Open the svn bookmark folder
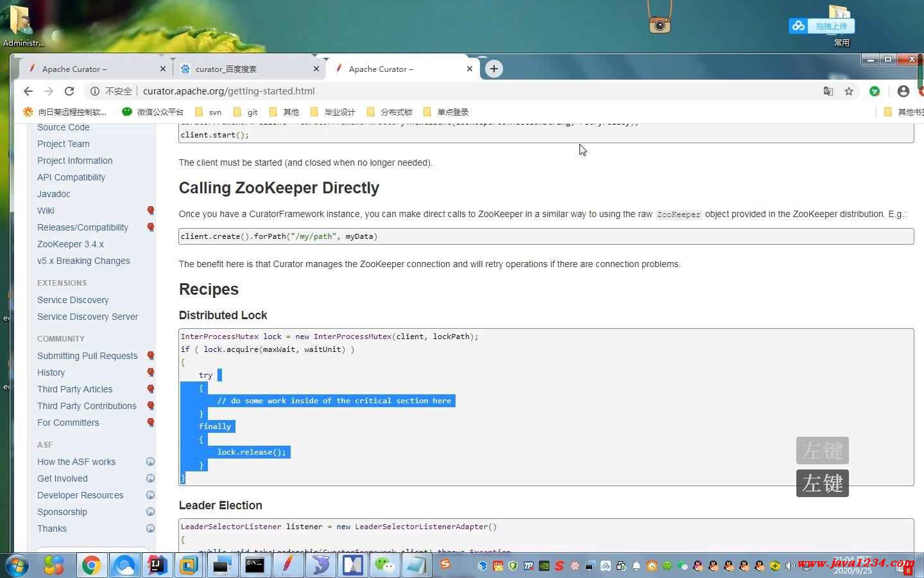The width and height of the screenshot is (924, 578). 208,112
